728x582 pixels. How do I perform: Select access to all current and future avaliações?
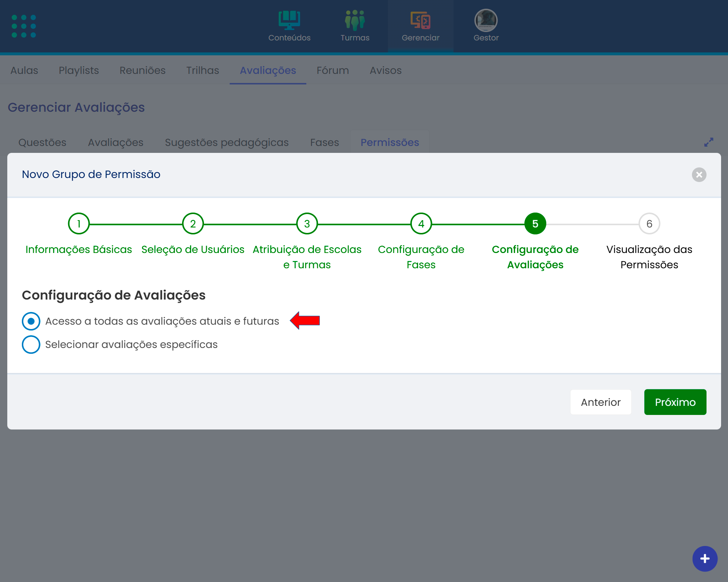coord(31,321)
